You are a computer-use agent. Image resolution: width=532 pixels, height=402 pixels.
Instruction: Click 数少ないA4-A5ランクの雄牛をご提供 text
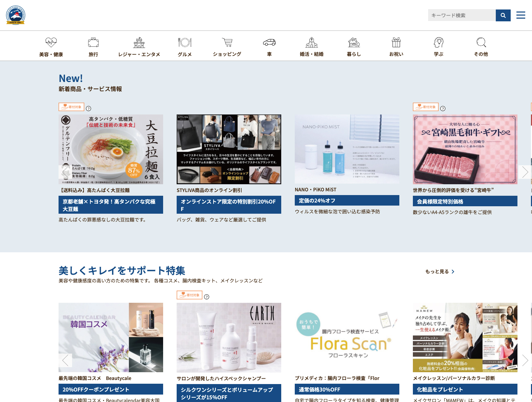pos(452,212)
